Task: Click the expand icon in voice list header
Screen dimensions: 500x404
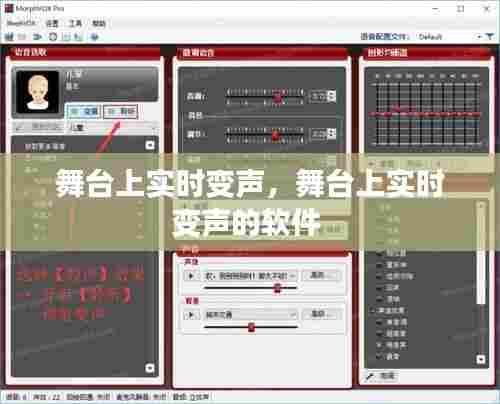Action: [x=150, y=145]
